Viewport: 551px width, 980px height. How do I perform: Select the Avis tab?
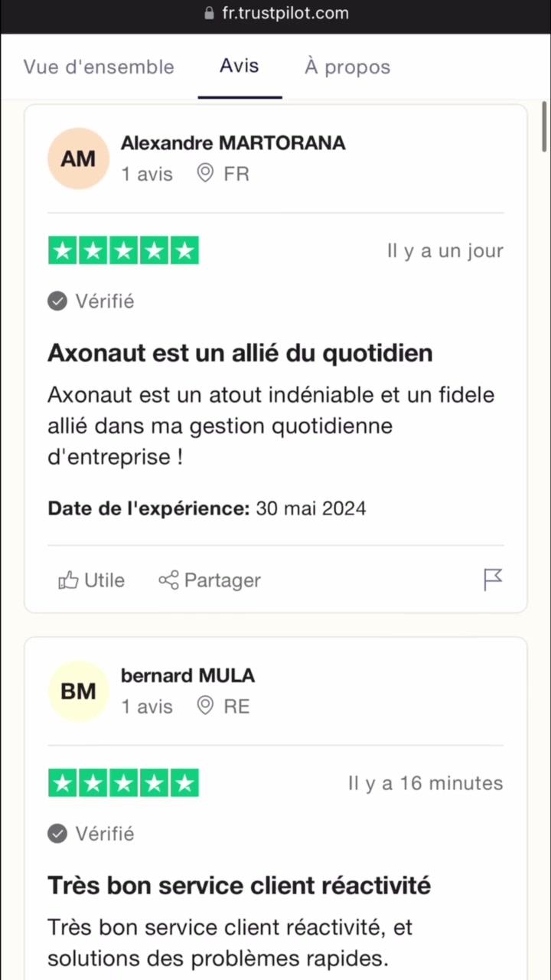240,66
